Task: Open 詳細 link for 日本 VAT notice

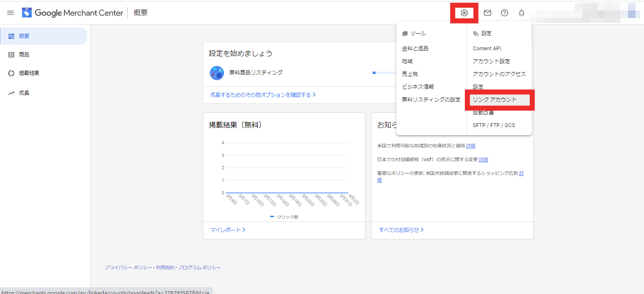Action: (x=483, y=159)
